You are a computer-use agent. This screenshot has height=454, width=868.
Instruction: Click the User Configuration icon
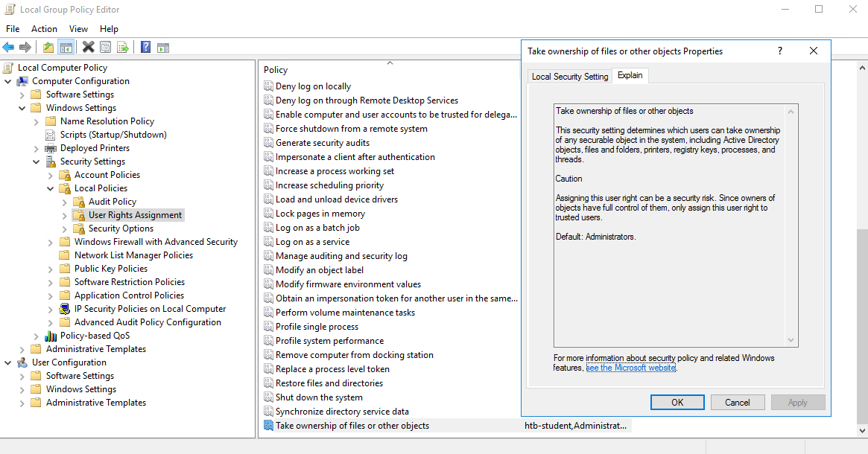click(22, 362)
